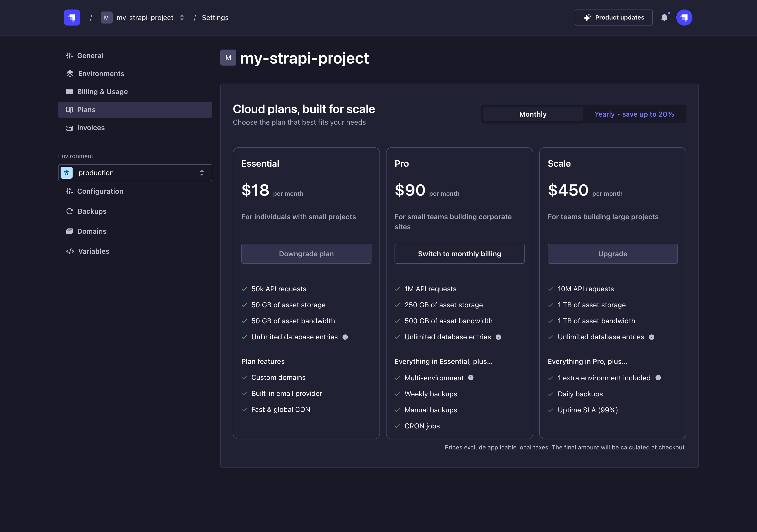Select the Plans menu item
Screen dimensions: 757x532
(135, 110)
